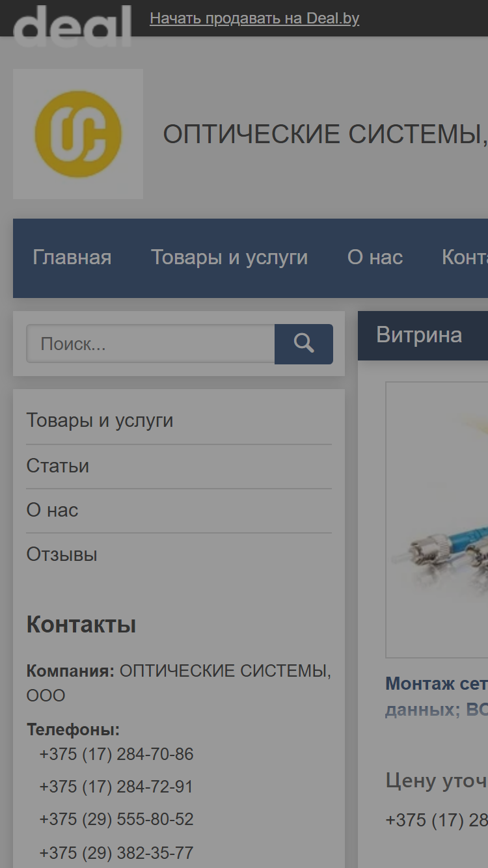This screenshot has height=868, width=488.
Task: Click 'Цену уточ…' price text under product
Action: click(x=437, y=780)
